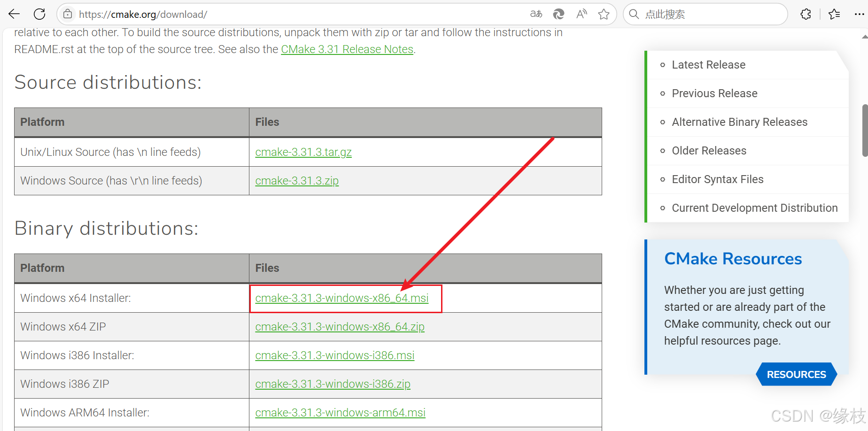View site permissions via the lock icon
The width and height of the screenshot is (868, 431).
coord(67,14)
